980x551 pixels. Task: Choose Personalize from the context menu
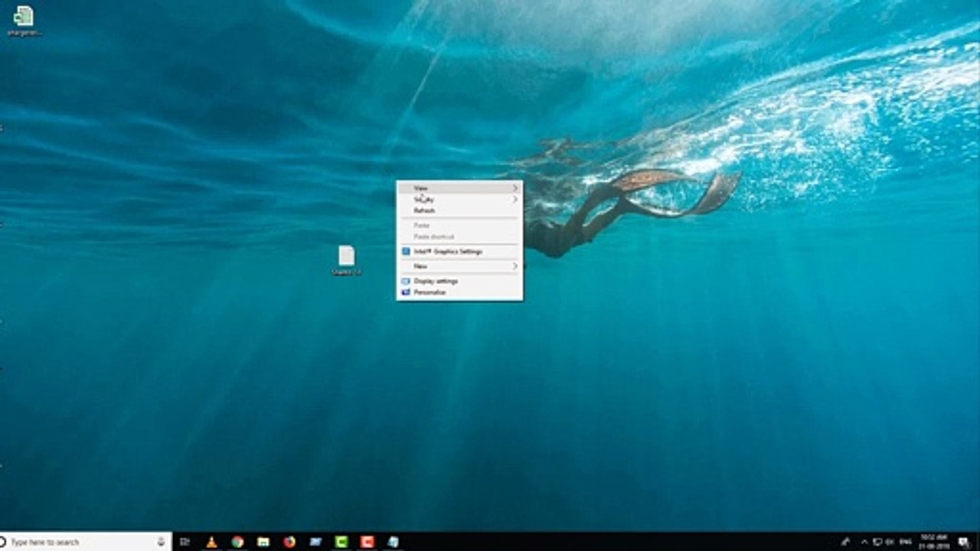click(x=459, y=292)
